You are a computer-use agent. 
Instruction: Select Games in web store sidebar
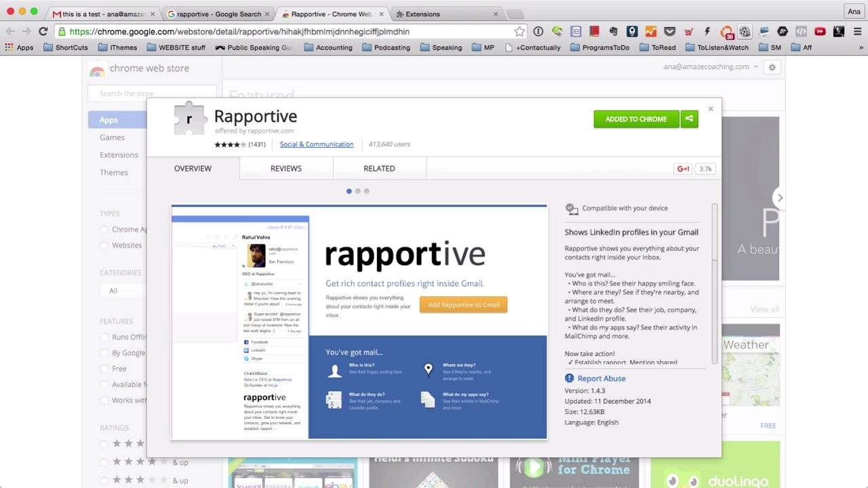tap(112, 138)
